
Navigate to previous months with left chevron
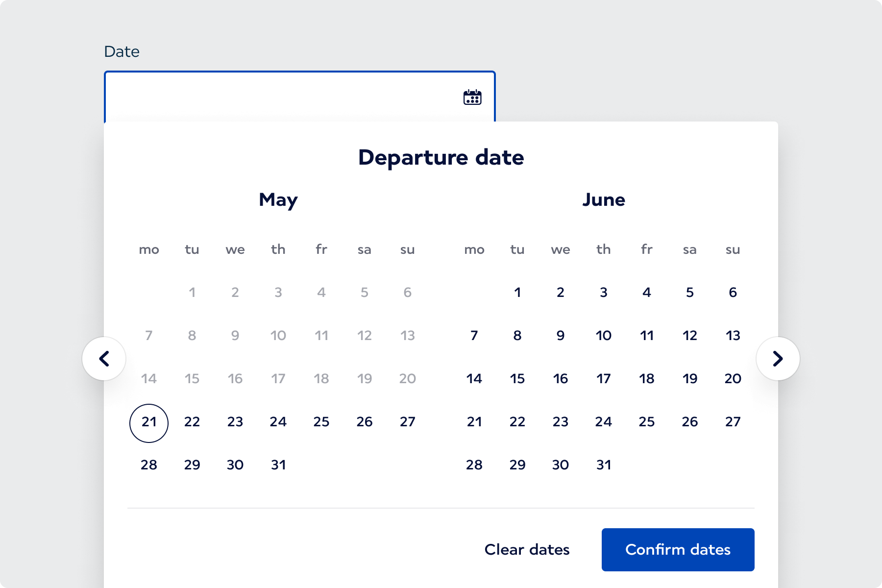(104, 359)
